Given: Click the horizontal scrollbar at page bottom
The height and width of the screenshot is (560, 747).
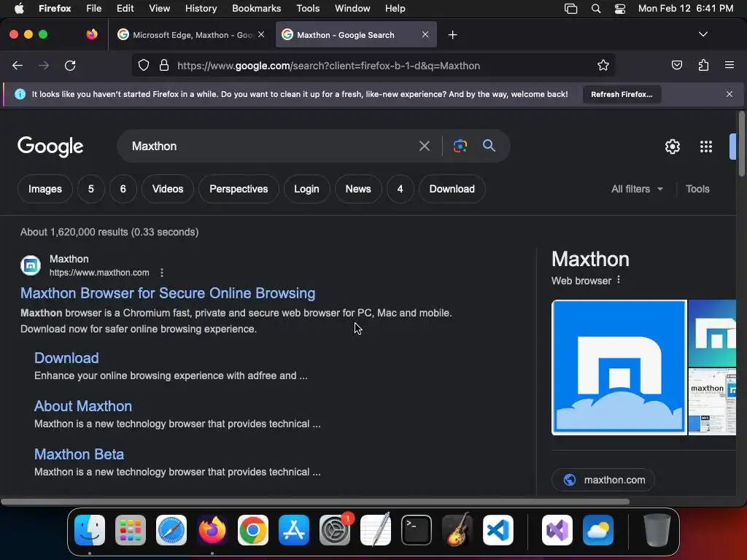Looking at the screenshot, I should [315, 502].
